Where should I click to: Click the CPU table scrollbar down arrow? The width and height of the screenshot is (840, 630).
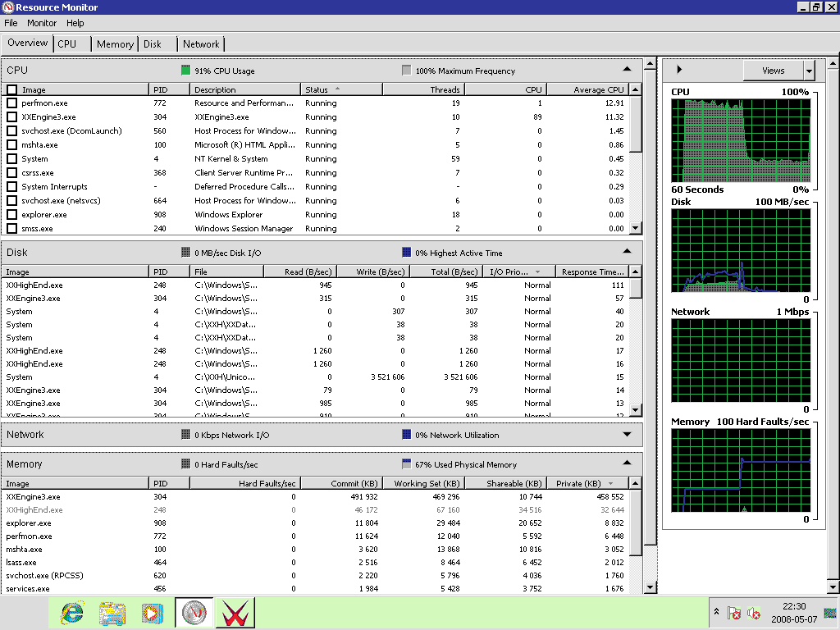point(636,228)
